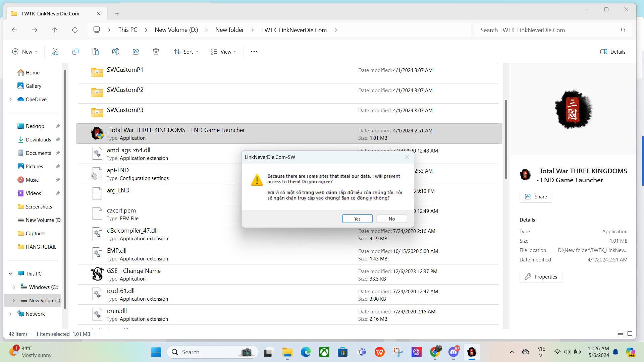Viewport: 644px width, 362px height.
Task: Select Gallery in the navigation pane
Action: [33, 86]
